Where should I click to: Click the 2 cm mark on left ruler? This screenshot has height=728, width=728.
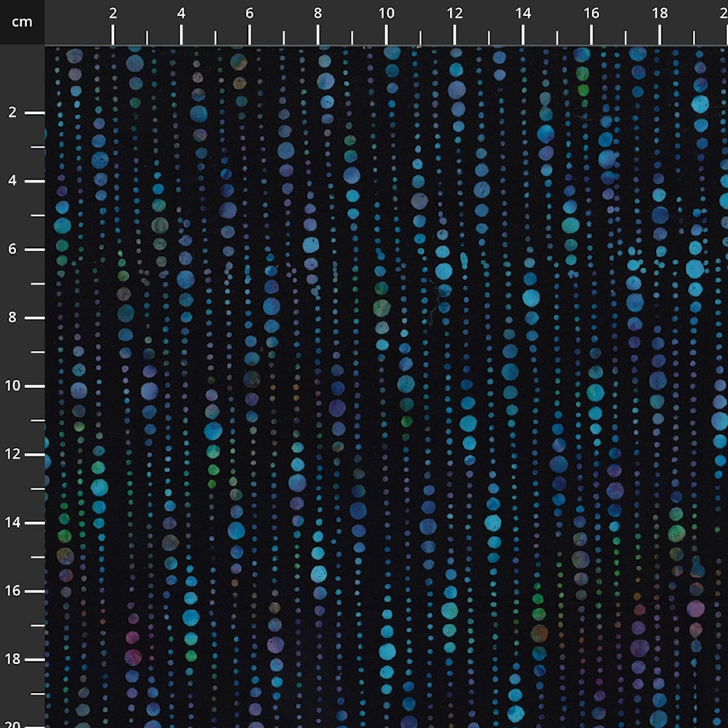tap(33, 113)
